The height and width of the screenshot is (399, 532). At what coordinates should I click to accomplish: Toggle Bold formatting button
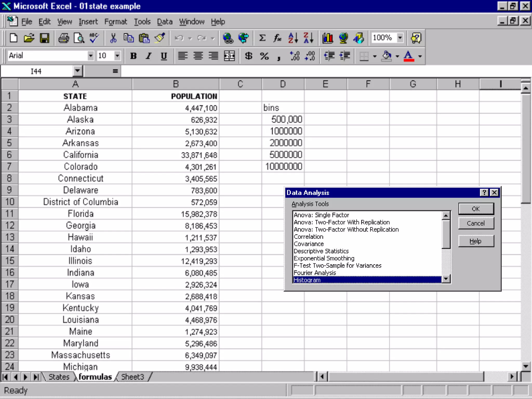click(x=133, y=56)
